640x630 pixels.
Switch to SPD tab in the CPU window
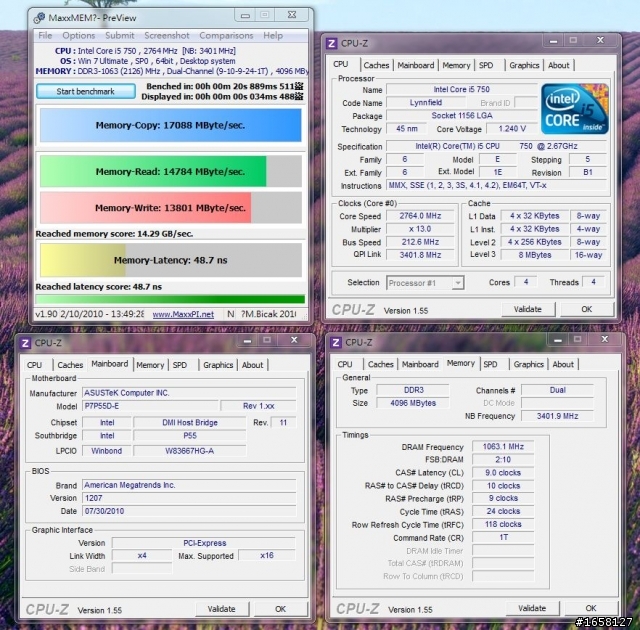486,65
